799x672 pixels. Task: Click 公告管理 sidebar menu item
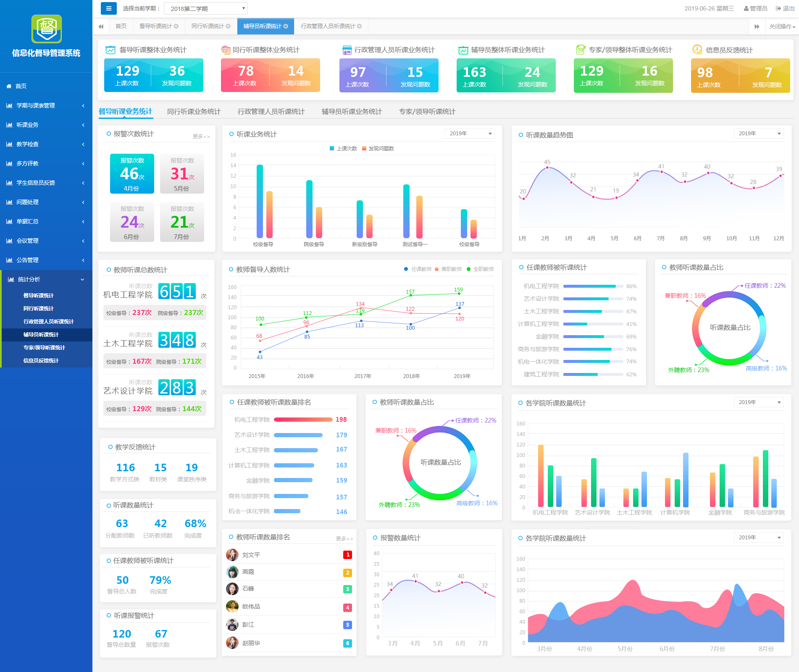coord(46,260)
